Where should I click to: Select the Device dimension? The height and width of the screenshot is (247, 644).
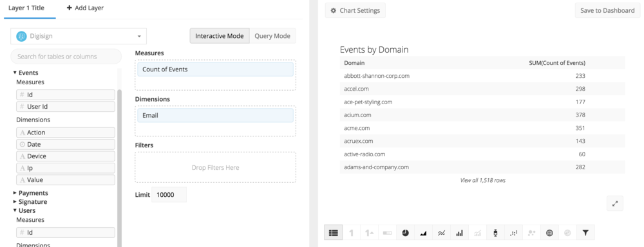pos(66,156)
